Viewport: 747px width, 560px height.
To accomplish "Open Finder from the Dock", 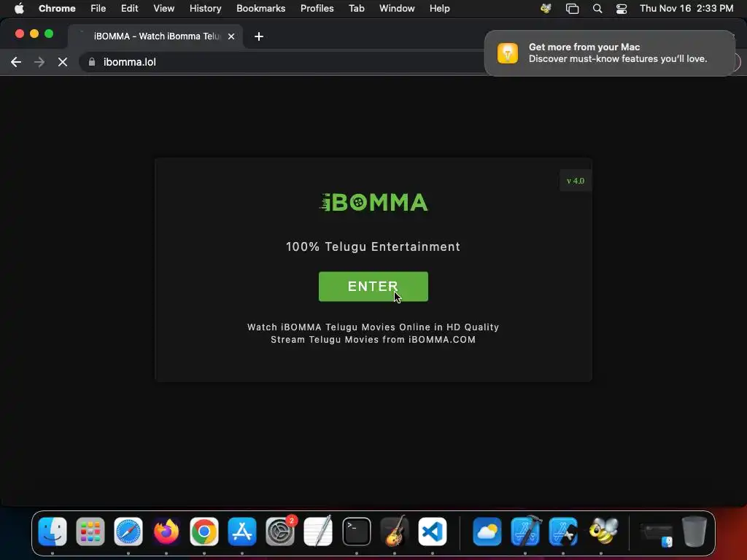I will pyautogui.click(x=53, y=532).
